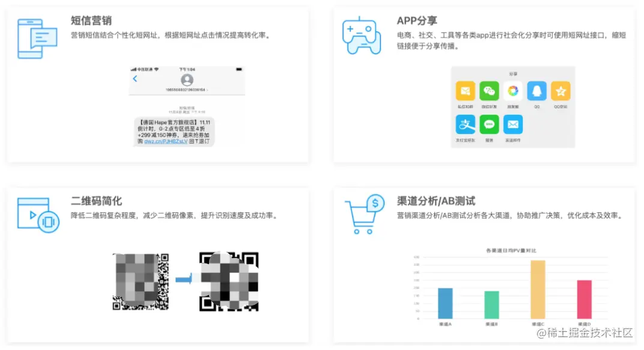Click the right simplified QR code image
The image size is (644, 350).
click(229, 281)
